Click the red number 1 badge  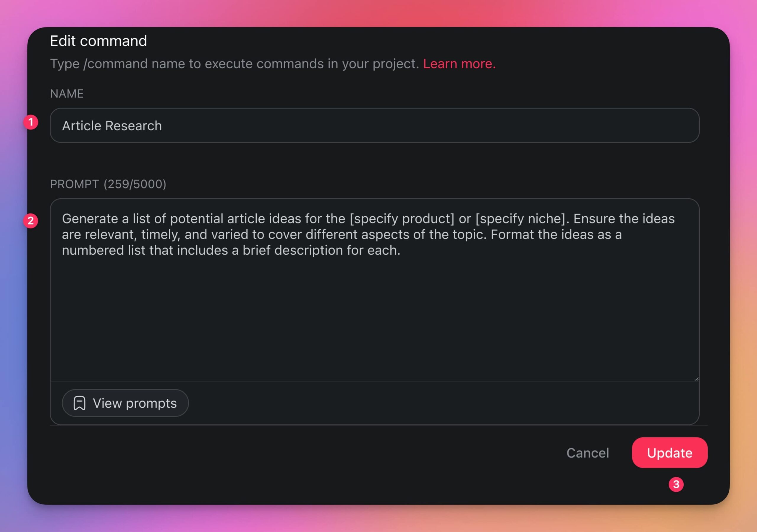(31, 122)
